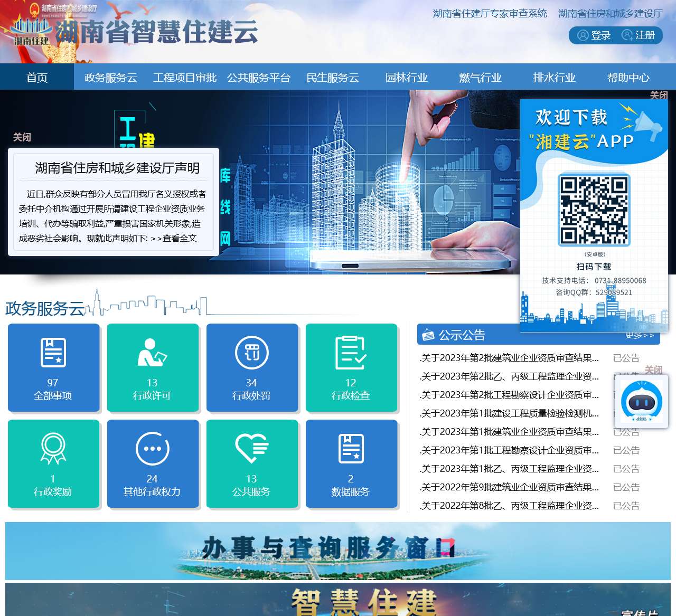
Task: Close the 声明 notice popup
Action: [22, 137]
